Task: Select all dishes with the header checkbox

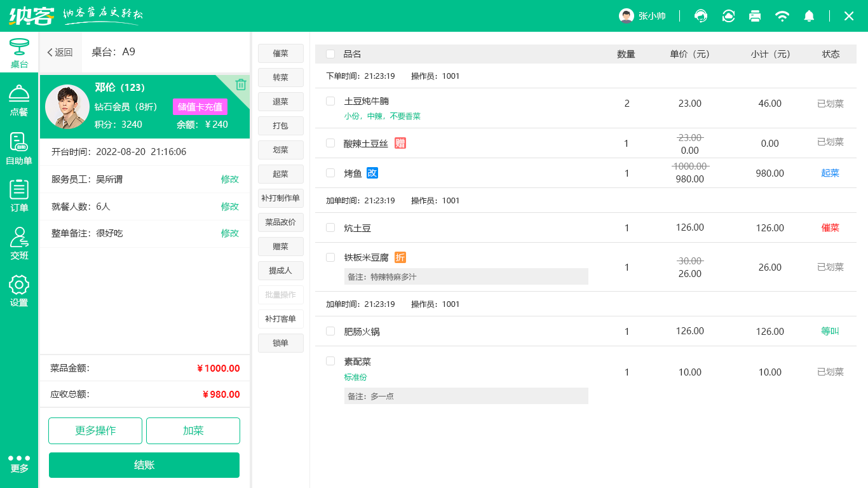Action: [x=330, y=54]
